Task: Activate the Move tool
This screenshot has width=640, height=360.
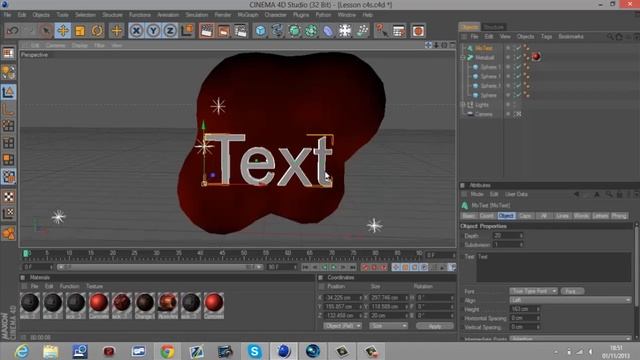Action: click(63, 31)
